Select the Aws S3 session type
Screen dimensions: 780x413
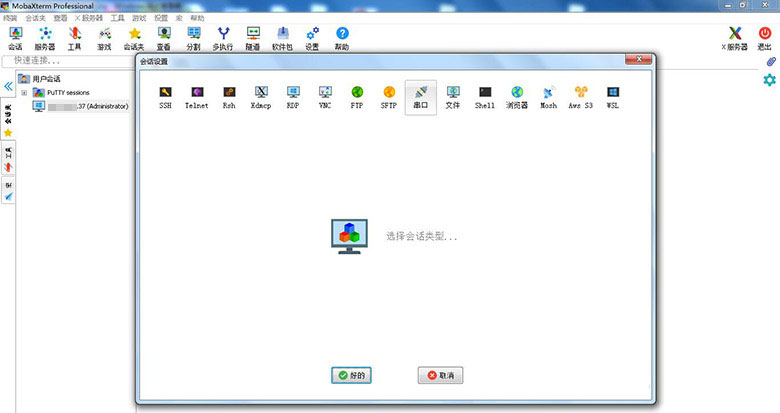[581, 98]
